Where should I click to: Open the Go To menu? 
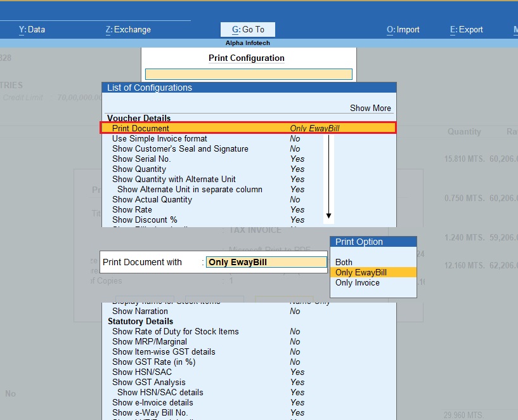click(247, 29)
